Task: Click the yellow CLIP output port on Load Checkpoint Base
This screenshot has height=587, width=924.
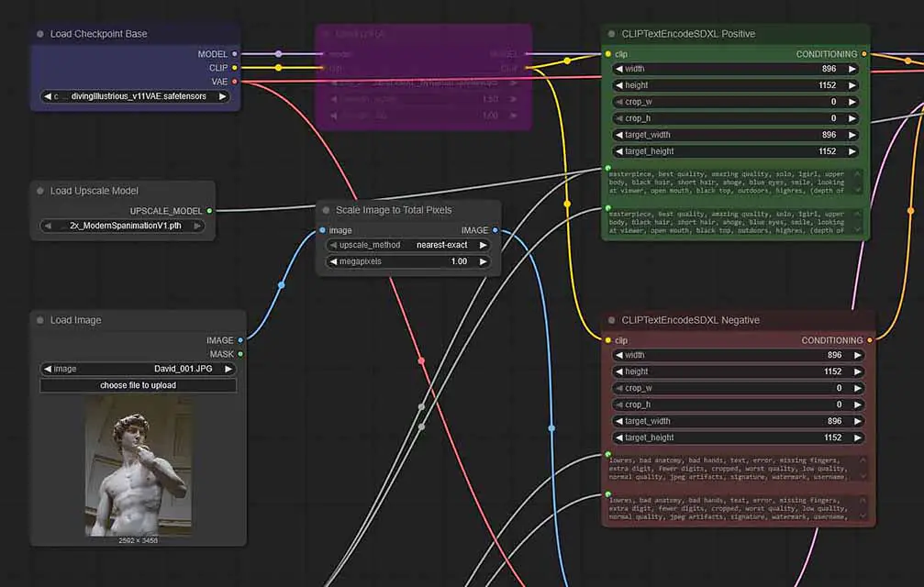Action: tap(235, 67)
